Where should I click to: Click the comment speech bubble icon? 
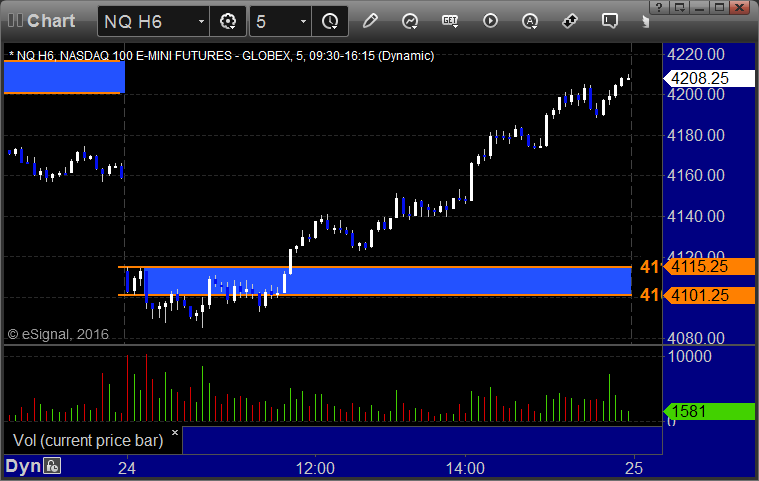tap(609, 21)
